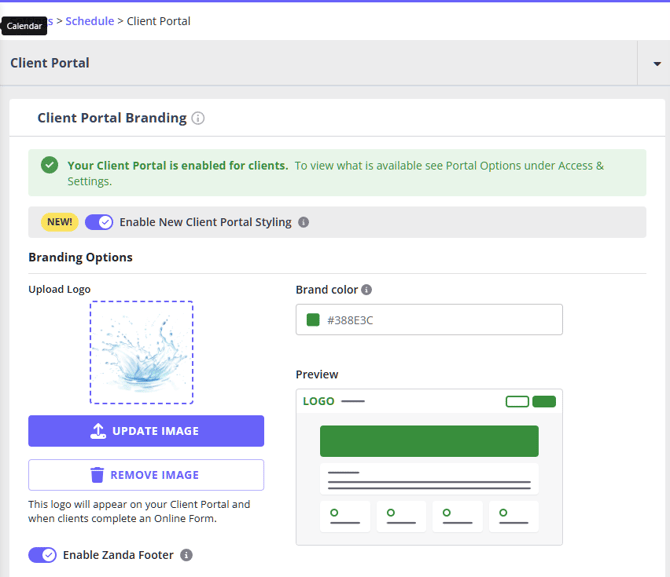The height and width of the screenshot is (577, 670).
Task: Click the Client Portal breadcrumb item
Action: 159,21
